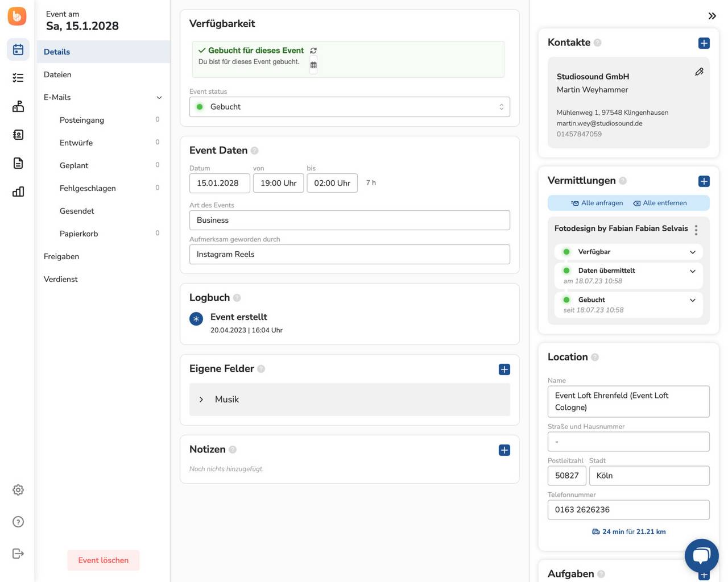Expand the Verfügbar status row

click(x=692, y=252)
